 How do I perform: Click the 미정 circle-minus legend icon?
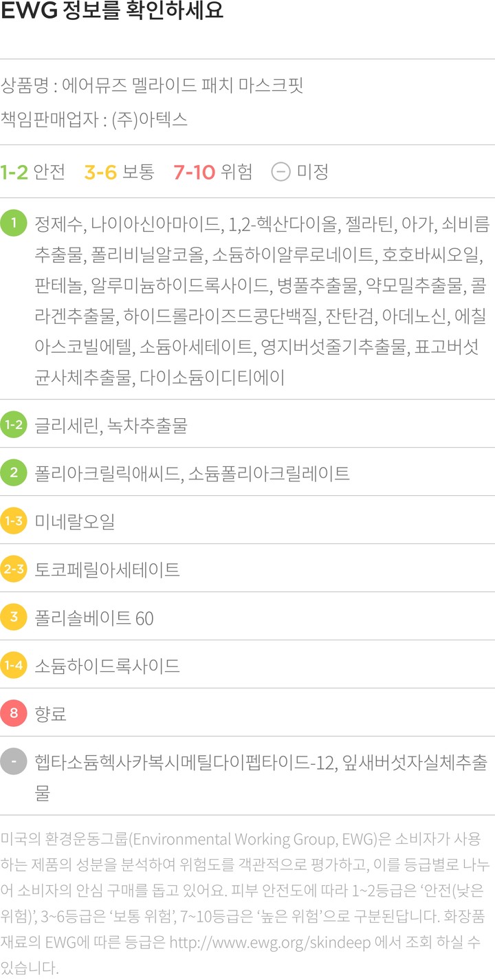click(x=280, y=172)
